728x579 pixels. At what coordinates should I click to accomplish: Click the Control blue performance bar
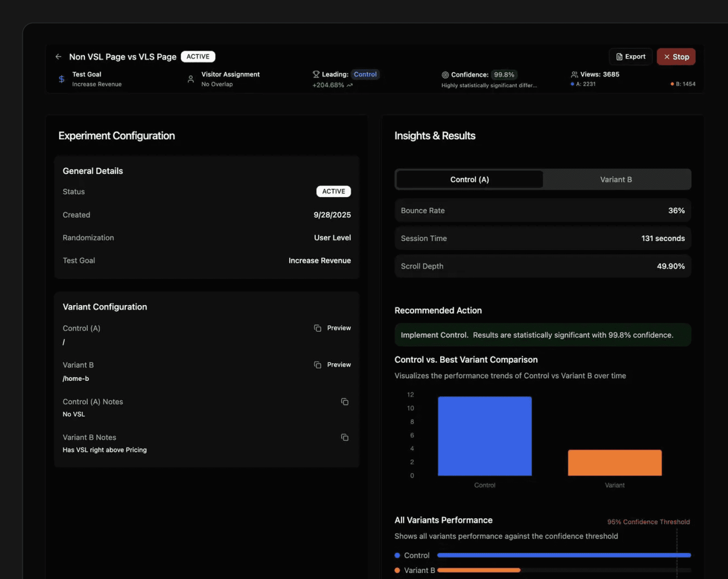click(x=564, y=555)
